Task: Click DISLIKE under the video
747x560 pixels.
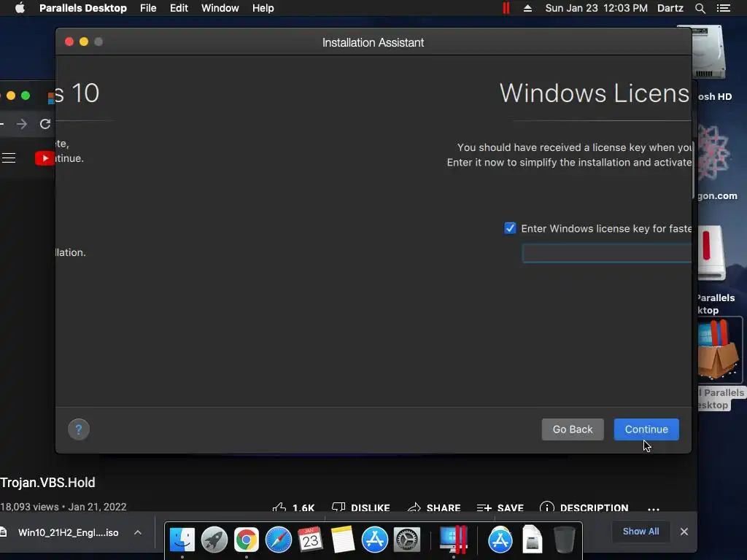Action: coord(360,507)
